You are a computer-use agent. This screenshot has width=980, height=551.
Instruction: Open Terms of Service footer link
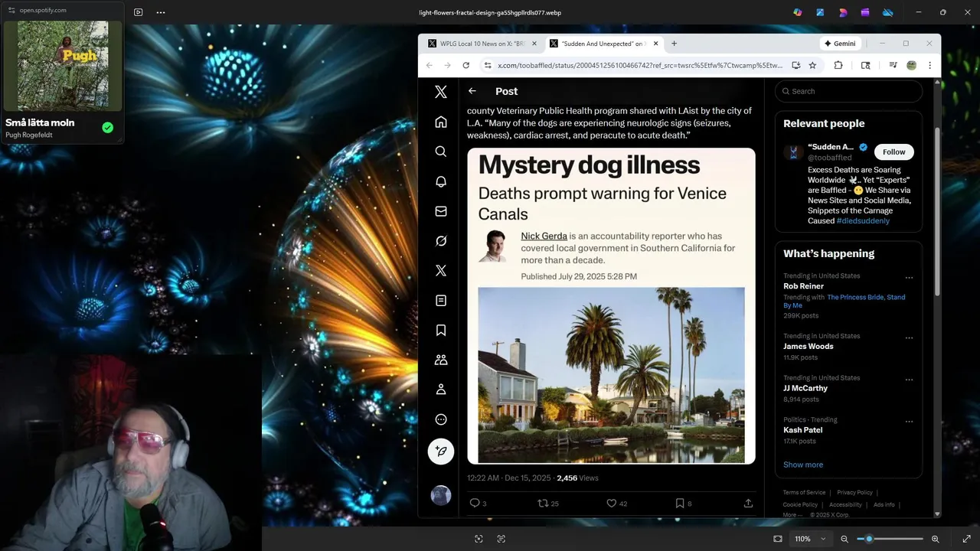tap(804, 493)
